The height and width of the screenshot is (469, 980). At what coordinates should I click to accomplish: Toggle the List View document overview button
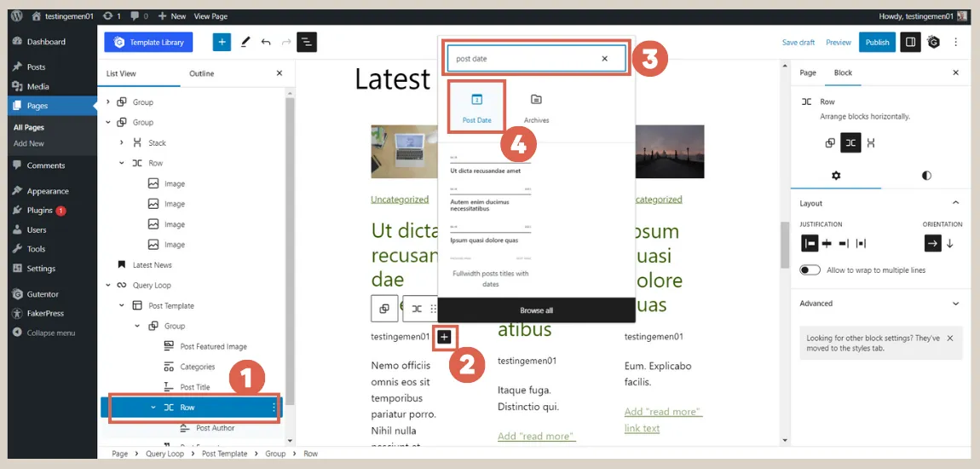306,43
